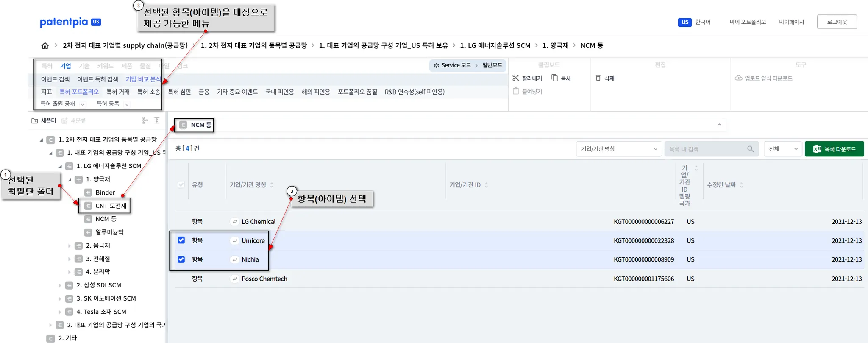Click the 로그아웃 button
The image size is (868, 343).
click(x=837, y=22)
